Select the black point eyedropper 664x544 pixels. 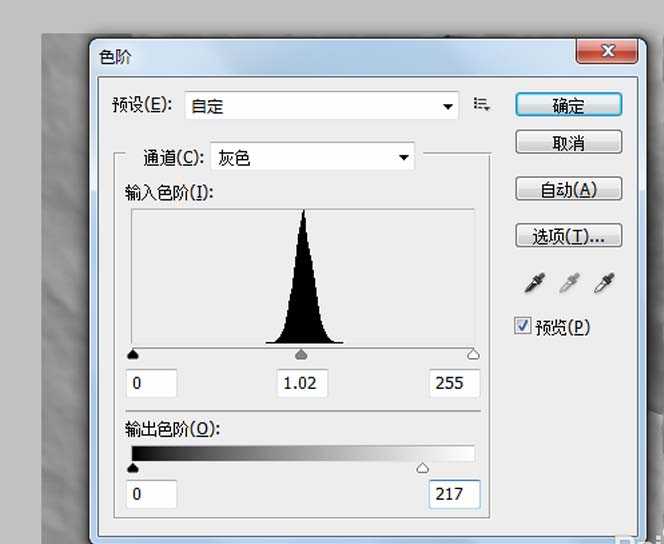535,285
